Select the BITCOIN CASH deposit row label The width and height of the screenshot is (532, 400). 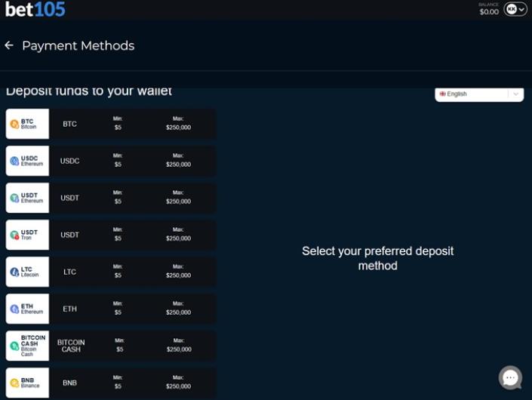[70, 346]
